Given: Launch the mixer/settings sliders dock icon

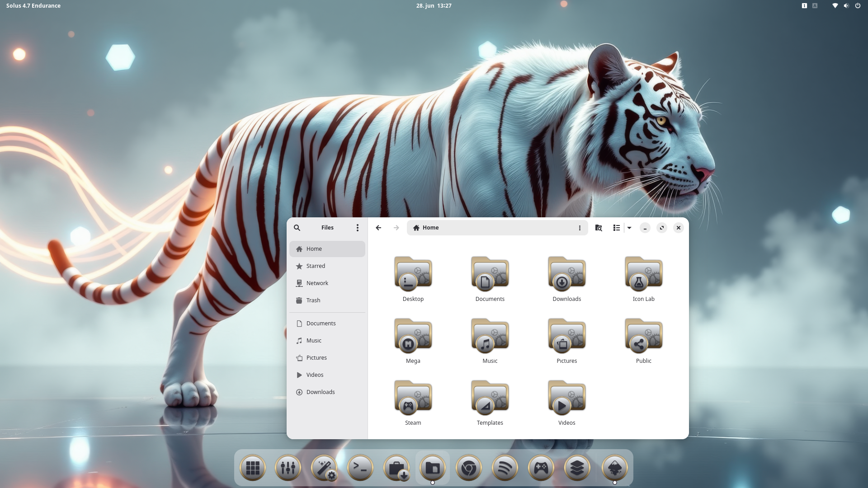Looking at the screenshot, I should 288,468.
